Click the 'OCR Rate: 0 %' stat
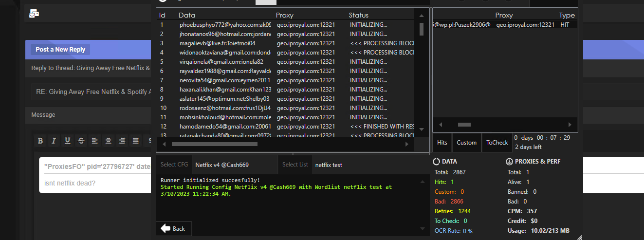This screenshot has width=644, height=240. click(x=453, y=231)
